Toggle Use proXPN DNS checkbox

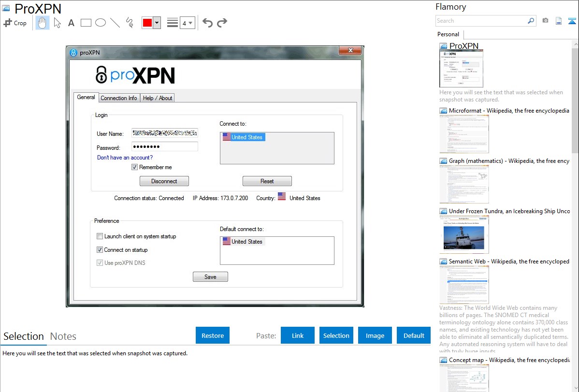click(100, 262)
